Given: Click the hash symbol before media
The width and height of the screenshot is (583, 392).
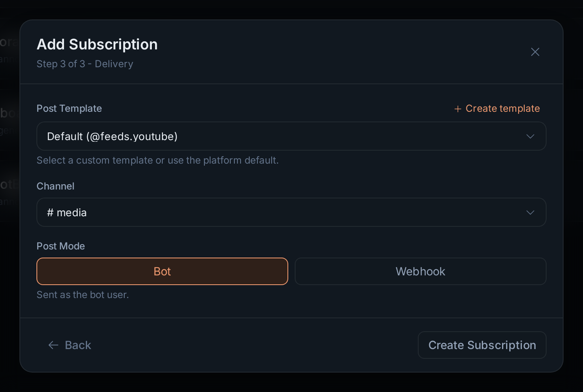Looking at the screenshot, I should tap(50, 213).
